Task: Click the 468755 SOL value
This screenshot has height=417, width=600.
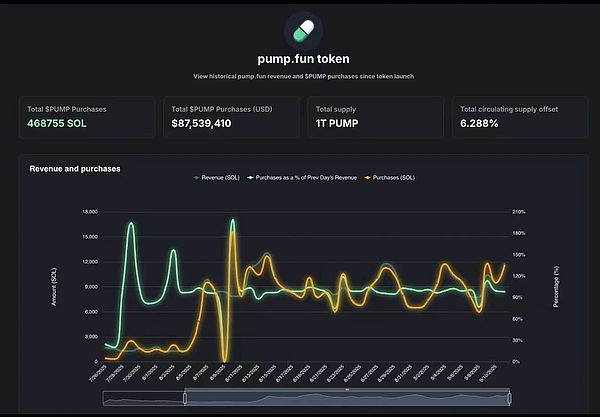Action: point(57,123)
